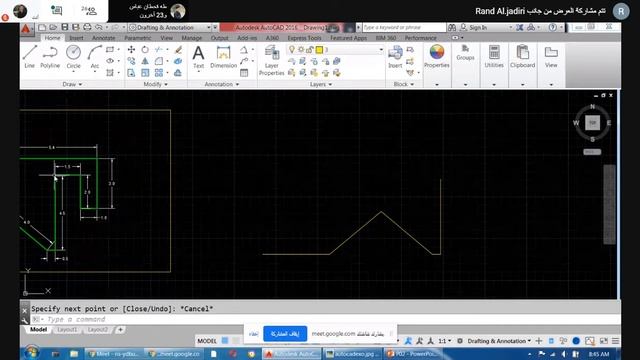The height and width of the screenshot is (360, 640).
Task: Insert a Table from Annotation panel
Action: [244, 73]
